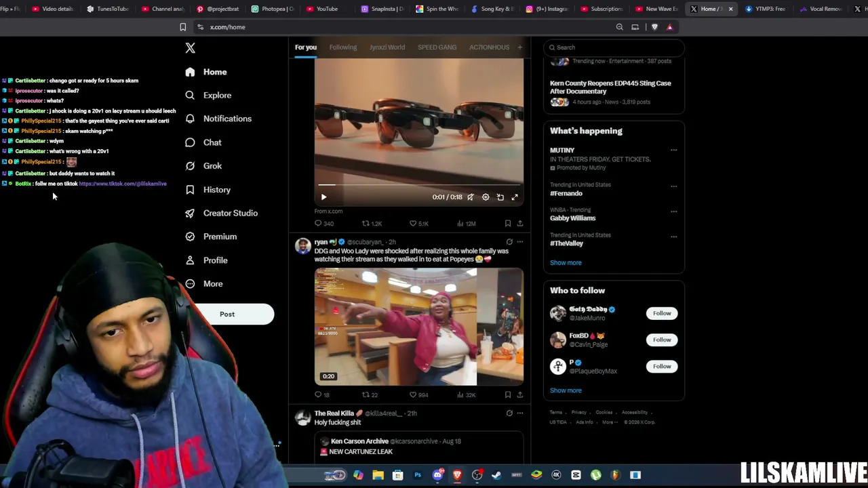The height and width of the screenshot is (488, 868).
Task: Open Notifications in the sidebar
Action: (218, 119)
